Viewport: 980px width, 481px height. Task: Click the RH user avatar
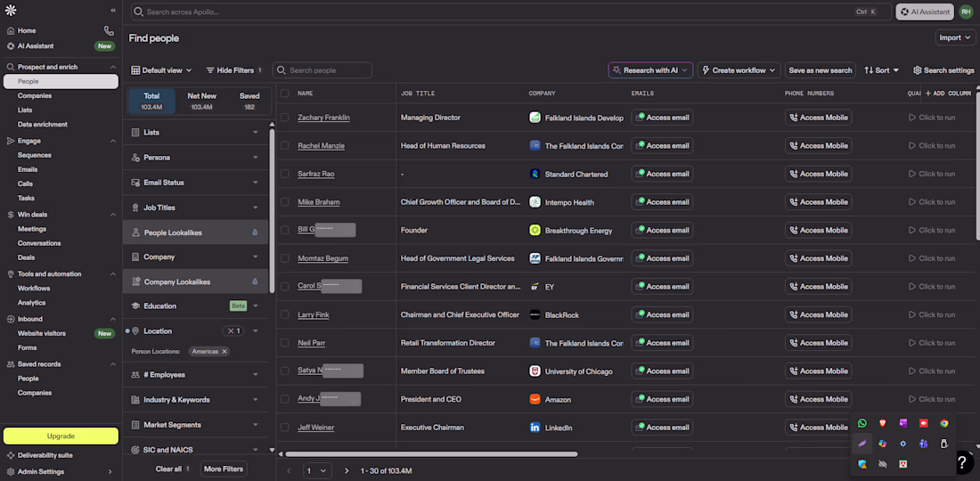click(x=966, y=12)
